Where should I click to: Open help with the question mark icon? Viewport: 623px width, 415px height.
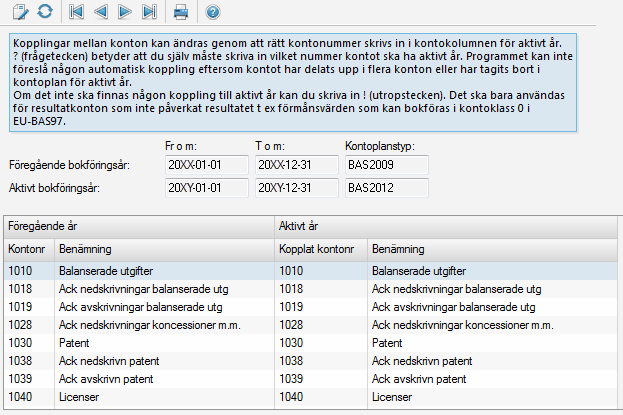click(x=212, y=12)
